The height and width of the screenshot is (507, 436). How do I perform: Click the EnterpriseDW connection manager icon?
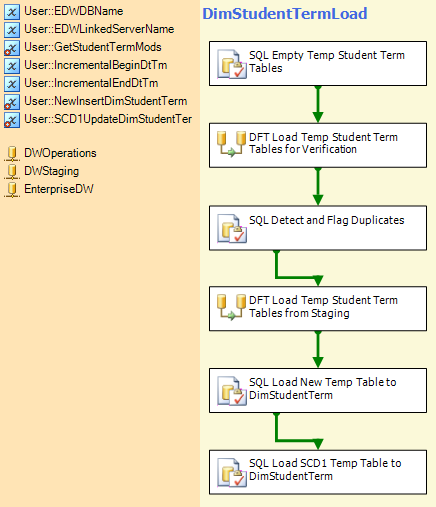[x=12, y=190]
